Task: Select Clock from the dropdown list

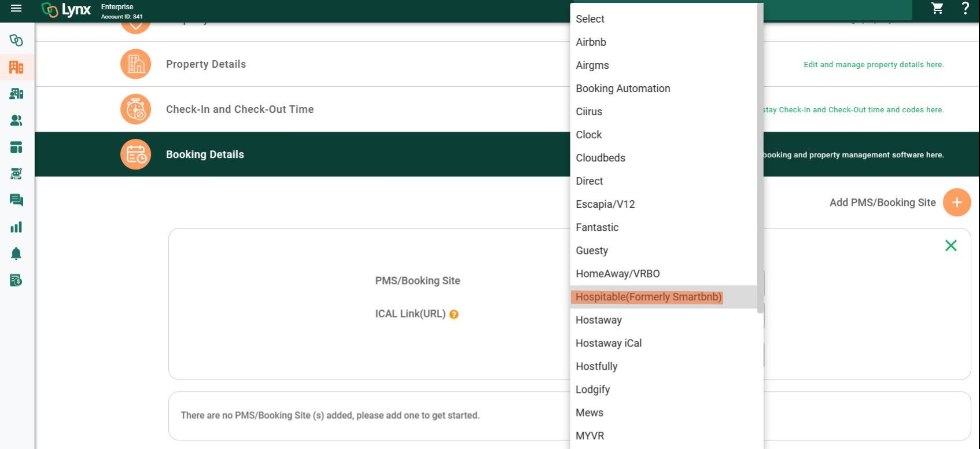Action: [664, 135]
